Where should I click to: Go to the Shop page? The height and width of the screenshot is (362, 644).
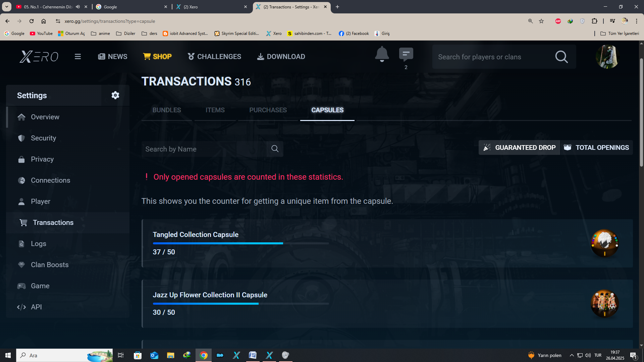[x=157, y=57]
